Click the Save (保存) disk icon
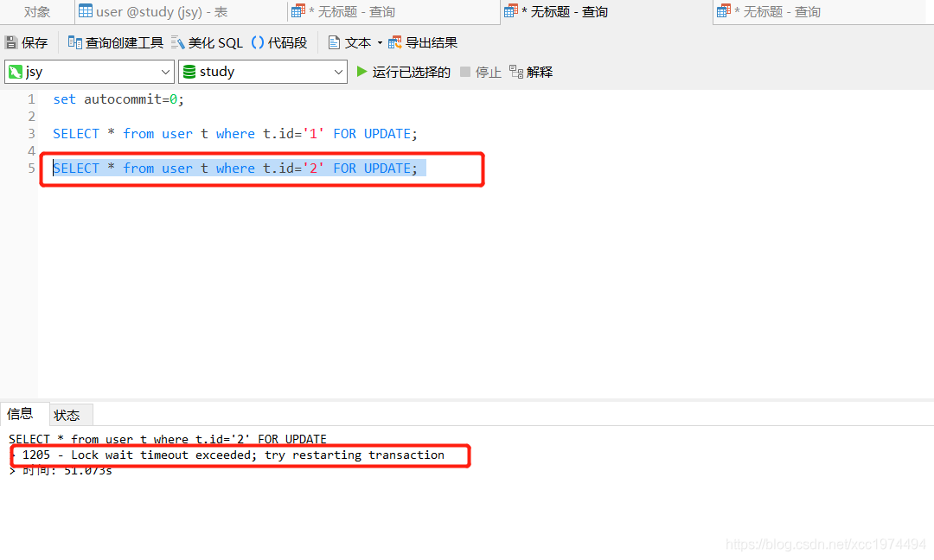The width and height of the screenshot is (934, 560). [11, 42]
